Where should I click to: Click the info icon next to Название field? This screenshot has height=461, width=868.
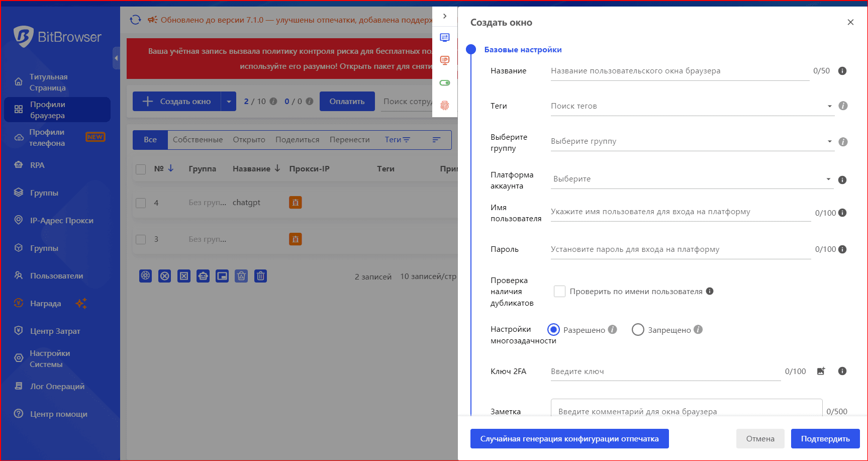(x=842, y=71)
